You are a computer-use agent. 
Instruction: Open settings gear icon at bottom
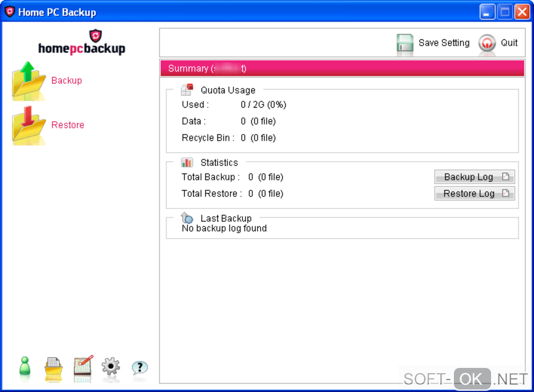[110, 367]
